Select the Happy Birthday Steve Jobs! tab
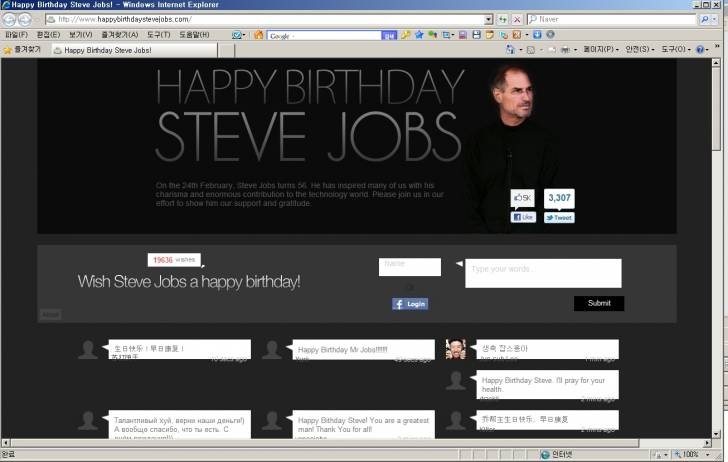Image resolution: width=728 pixels, height=462 pixels. (134, 50)
